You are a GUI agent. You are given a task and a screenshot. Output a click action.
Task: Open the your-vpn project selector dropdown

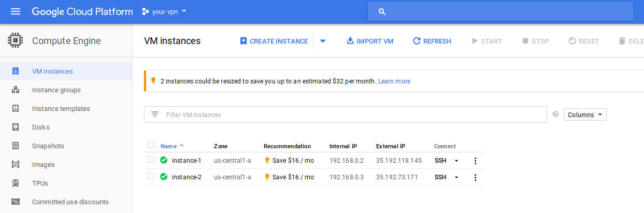(x=164, y=11)
